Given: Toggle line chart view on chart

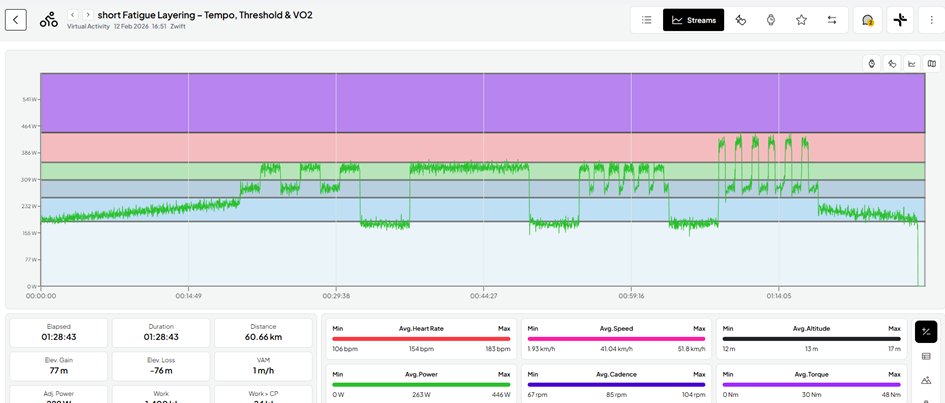Looking at the screenshot, I should (912, 63).
